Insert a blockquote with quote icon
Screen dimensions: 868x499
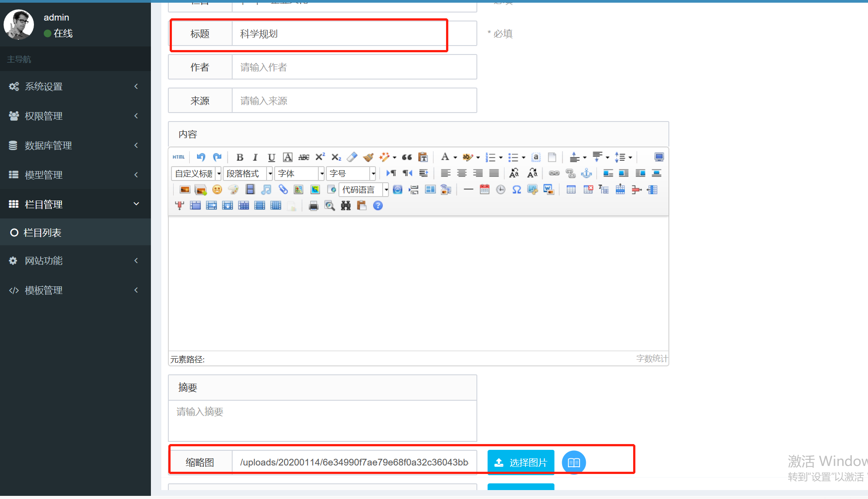(407, 157)
